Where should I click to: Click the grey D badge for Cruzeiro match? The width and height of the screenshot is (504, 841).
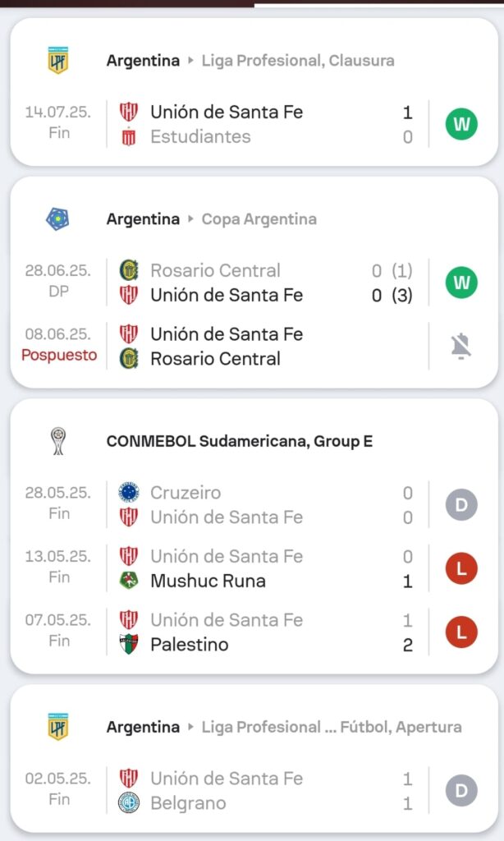click(x=461, y=504)
